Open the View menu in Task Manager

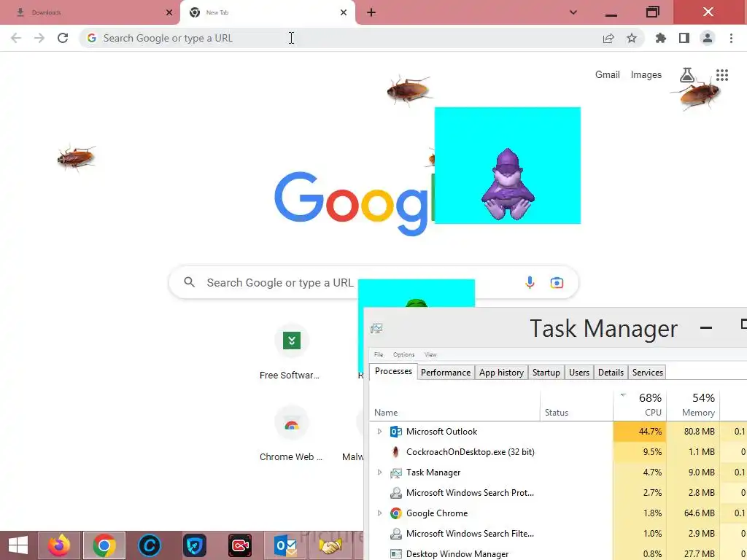(x=430, y=354)
